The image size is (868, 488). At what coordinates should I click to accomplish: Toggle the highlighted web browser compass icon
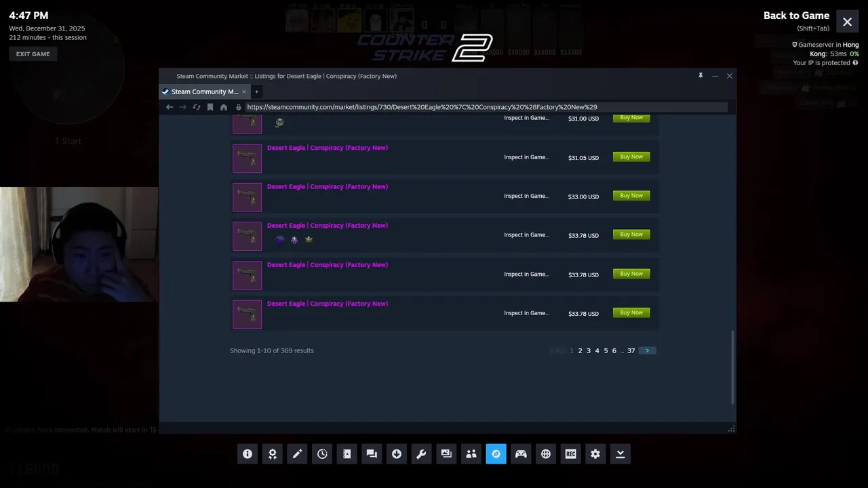coord(496,454)
